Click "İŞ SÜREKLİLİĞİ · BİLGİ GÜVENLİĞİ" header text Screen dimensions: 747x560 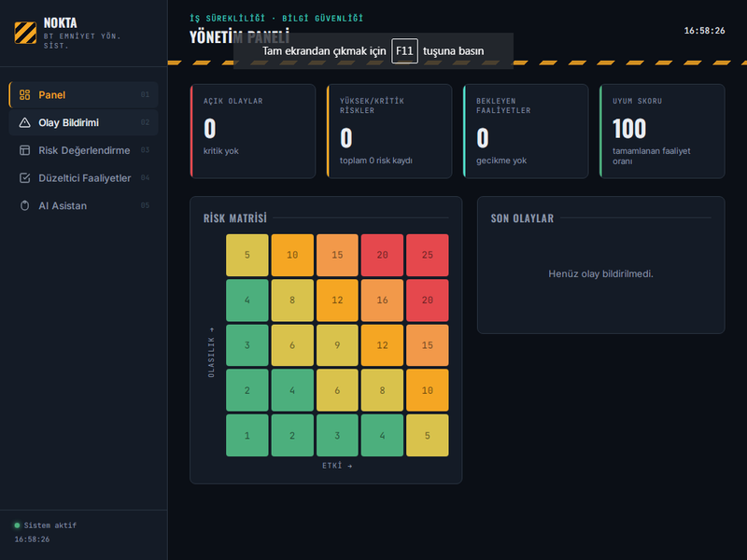pyautogui.click(x=276, y=18)
